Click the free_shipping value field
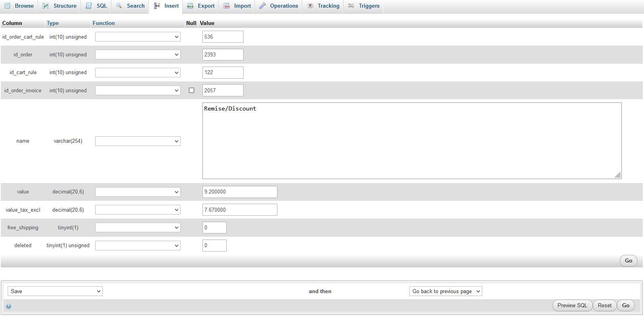This screenshot has height=323, width=644. 215,227
